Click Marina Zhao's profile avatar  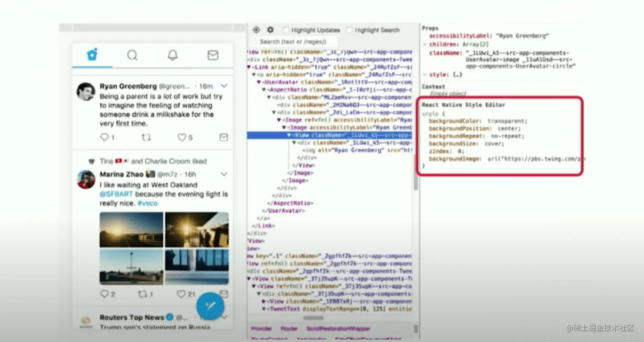point(86,180)
